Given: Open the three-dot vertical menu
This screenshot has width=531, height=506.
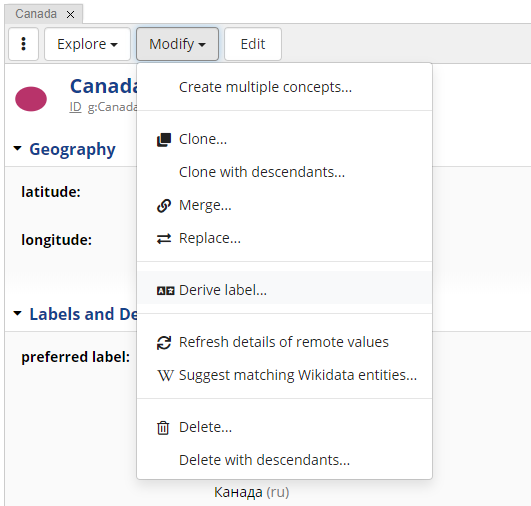Looking at the screenshot, I should [23, 44].
